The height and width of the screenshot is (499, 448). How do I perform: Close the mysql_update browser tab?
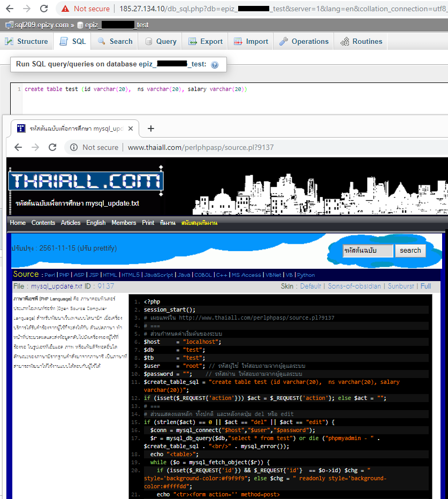click(132, 128)
